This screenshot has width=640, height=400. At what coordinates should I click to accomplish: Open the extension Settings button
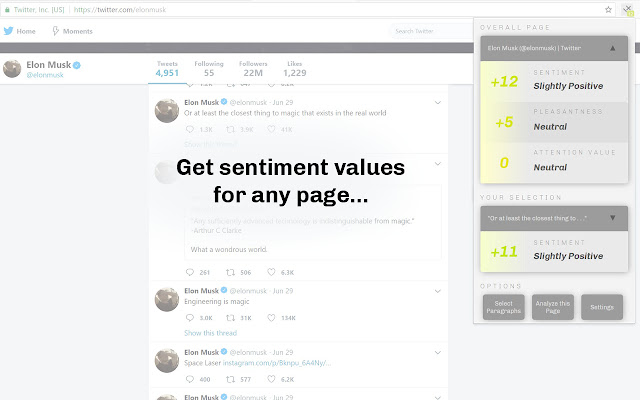pos(602,307)
